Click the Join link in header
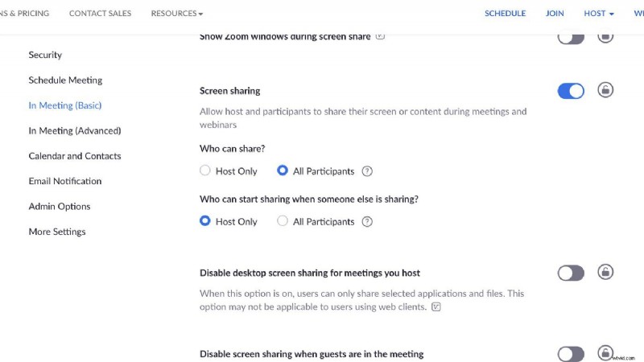This screenshot has height=362, width=644. [555, 14]
